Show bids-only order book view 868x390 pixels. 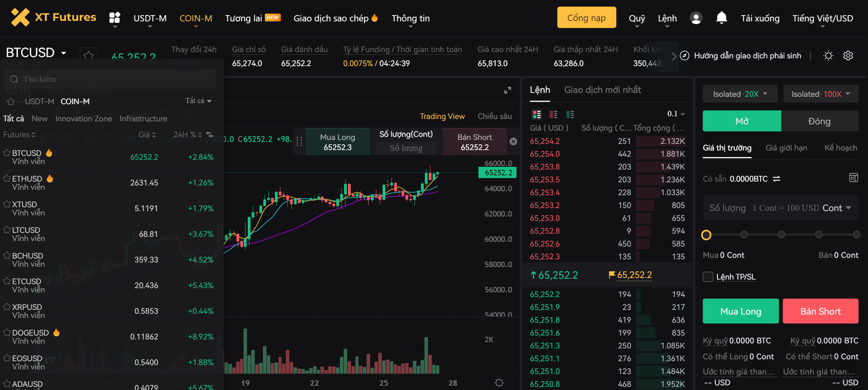(570, 114)
